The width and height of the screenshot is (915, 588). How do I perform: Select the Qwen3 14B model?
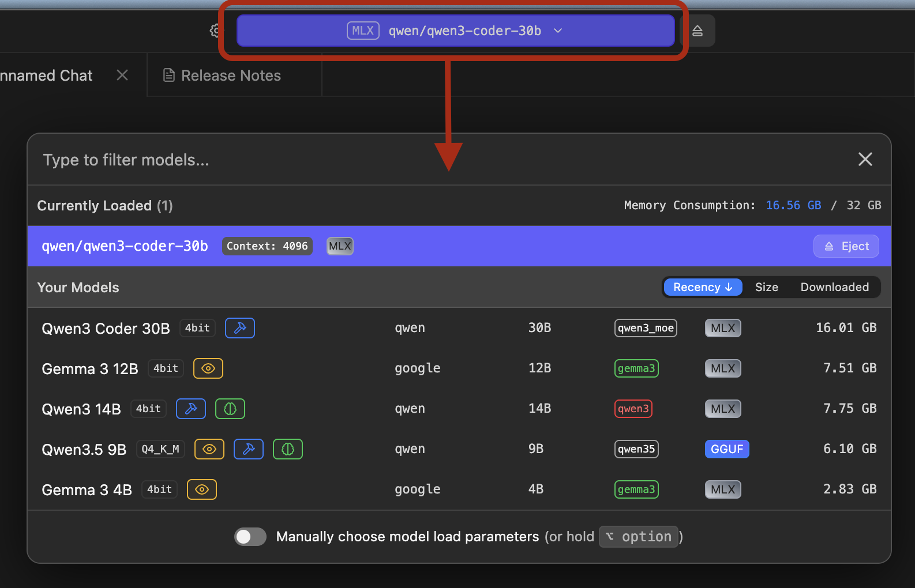point(459,409)
